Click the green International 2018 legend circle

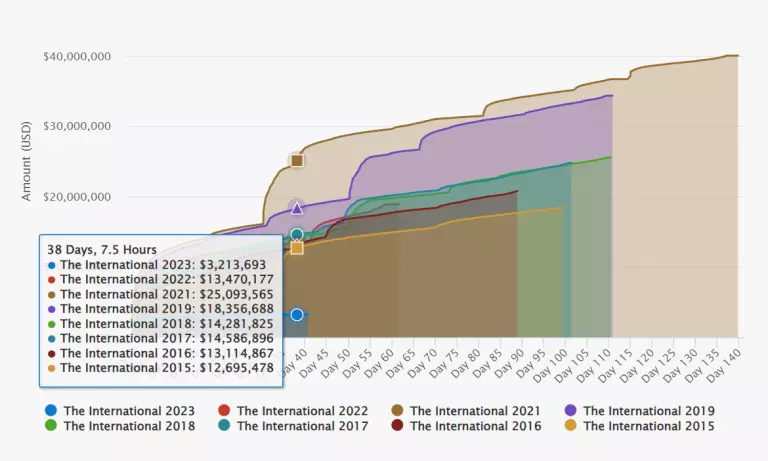pyautogui.click(x=51, y=426)
